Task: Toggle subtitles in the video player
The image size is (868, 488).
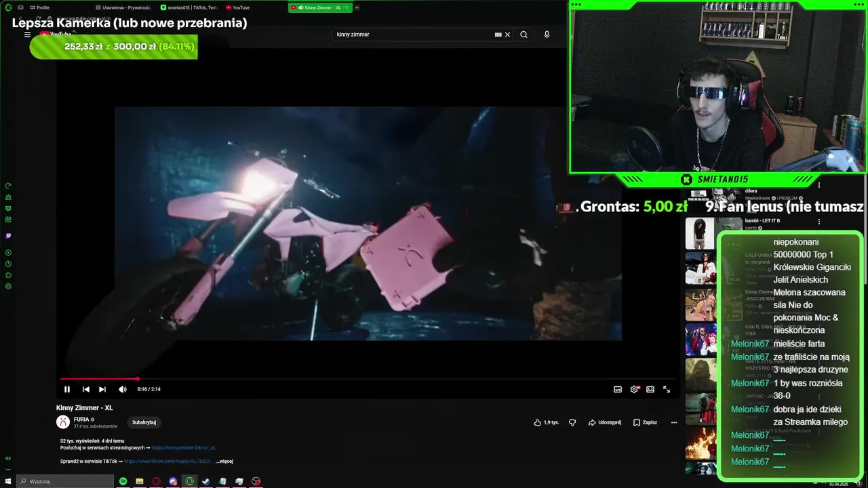Action: [x=618, y=389]
